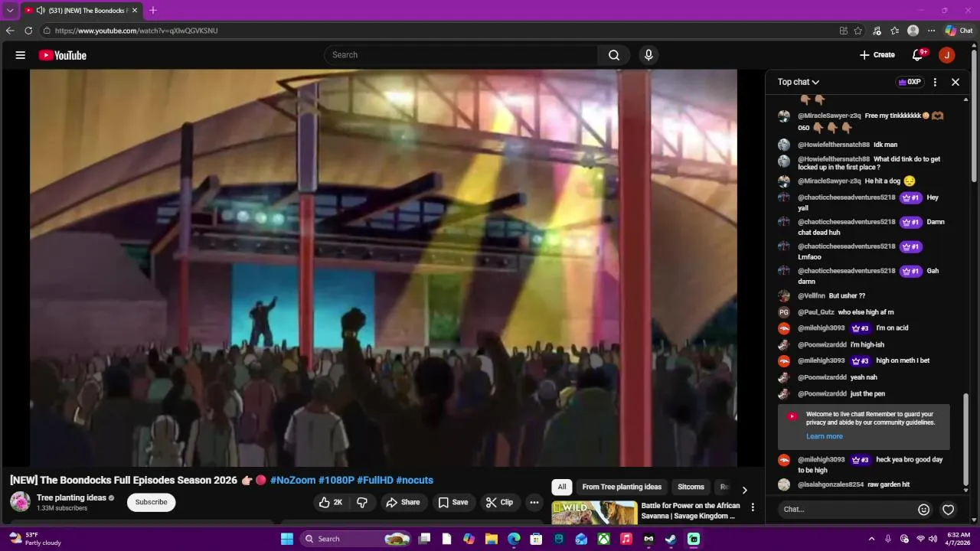Open the media control toolbar icon

click(877, 31)
